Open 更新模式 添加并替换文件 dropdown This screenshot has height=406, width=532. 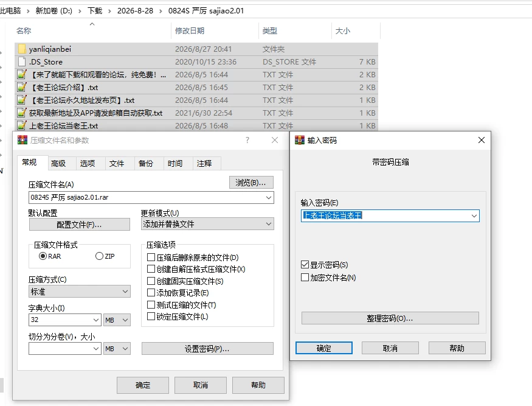[x=207, y=224]
